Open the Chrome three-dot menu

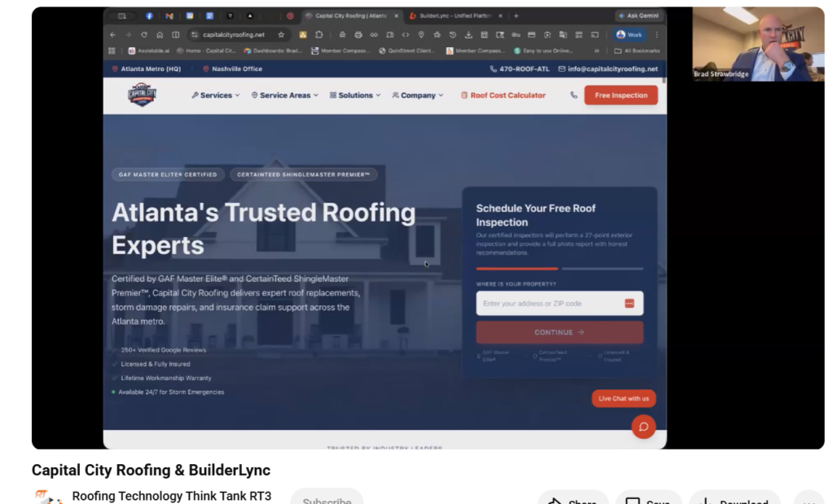[656, 35]
